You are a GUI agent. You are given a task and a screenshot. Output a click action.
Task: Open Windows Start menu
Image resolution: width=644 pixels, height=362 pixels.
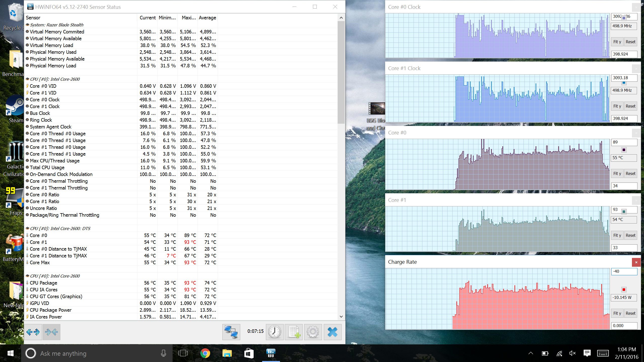click(10, 353)
